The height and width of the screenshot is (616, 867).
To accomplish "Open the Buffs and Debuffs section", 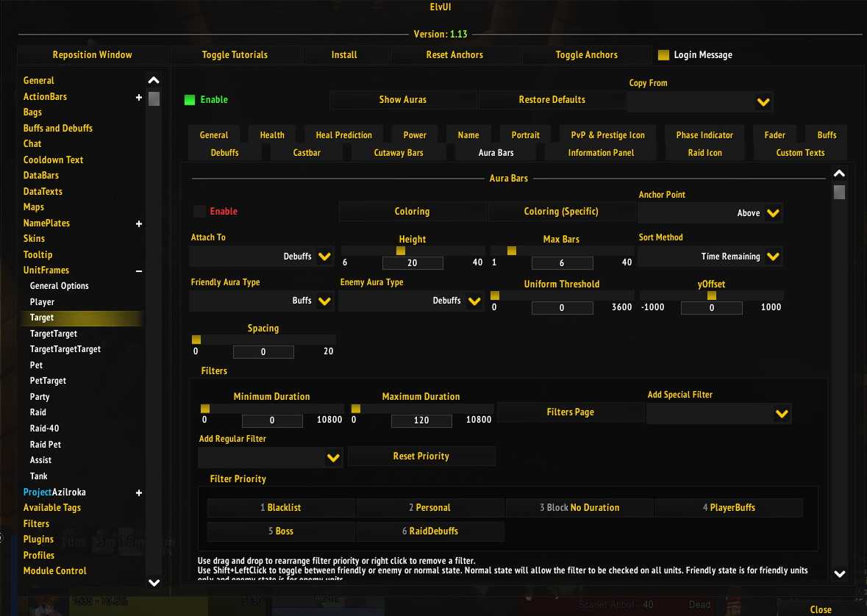I will pyautogui.click(x=58, y=129).
